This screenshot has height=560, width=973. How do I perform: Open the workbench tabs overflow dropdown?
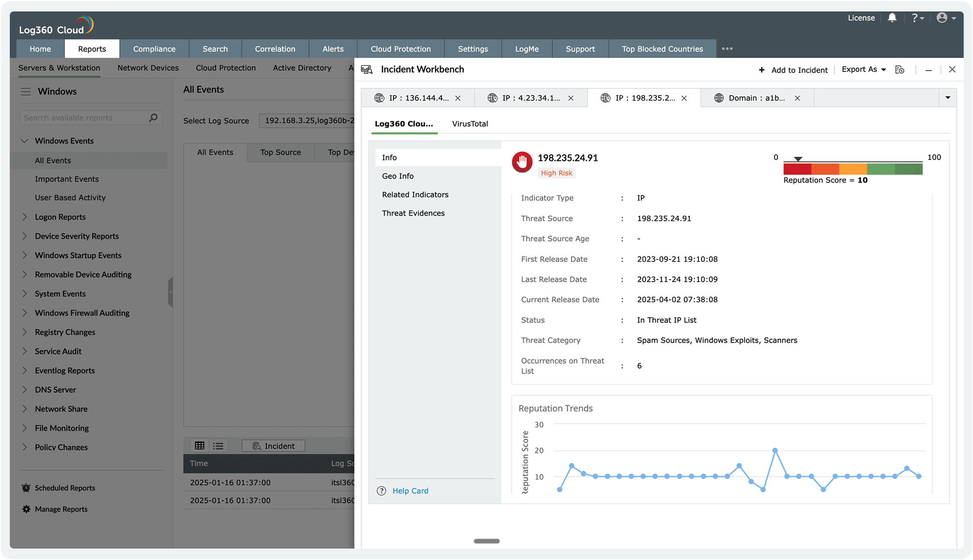[x=948, y=98]
